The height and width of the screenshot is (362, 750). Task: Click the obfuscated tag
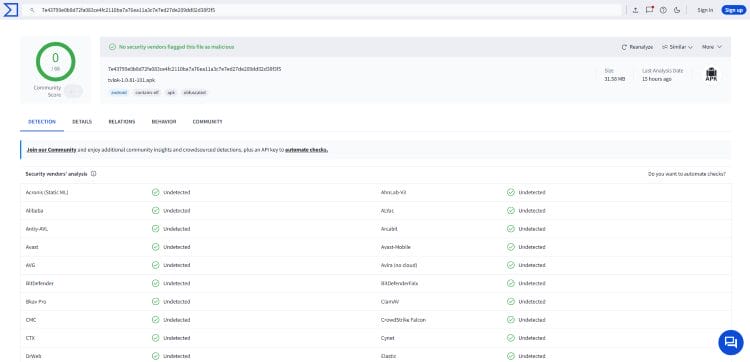pos(194,92)
